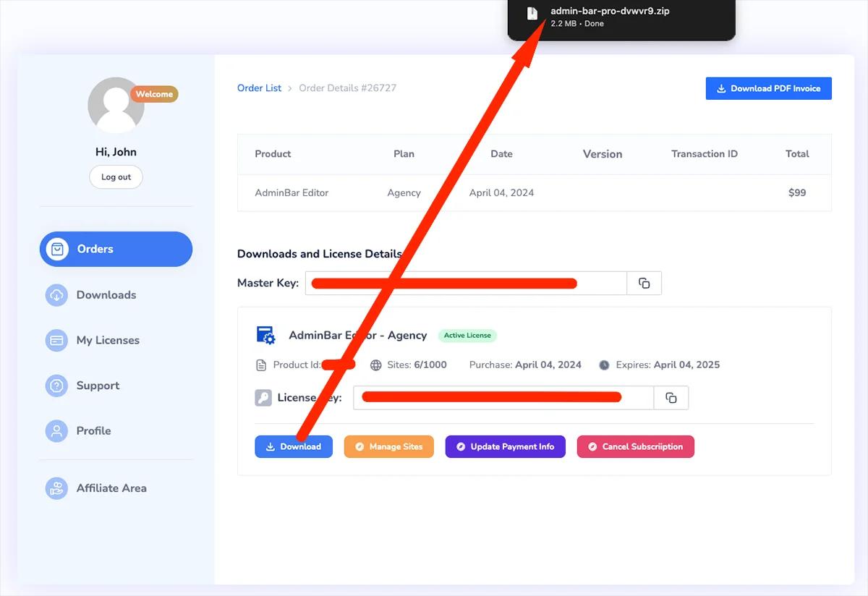
Task: Select the globe icon next to Sites count
Action: coord(377,365)
